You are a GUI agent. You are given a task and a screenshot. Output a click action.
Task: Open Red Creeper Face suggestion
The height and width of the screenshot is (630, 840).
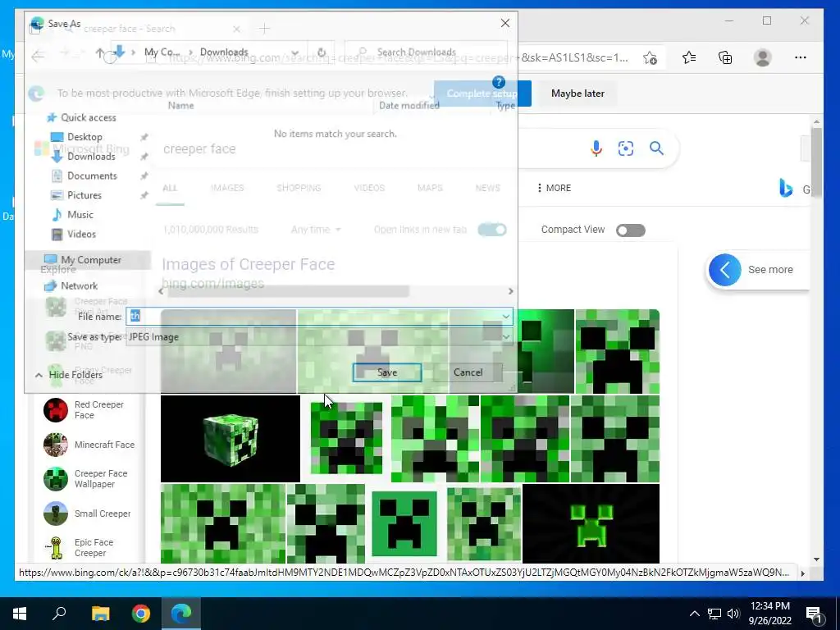[84, 410]
